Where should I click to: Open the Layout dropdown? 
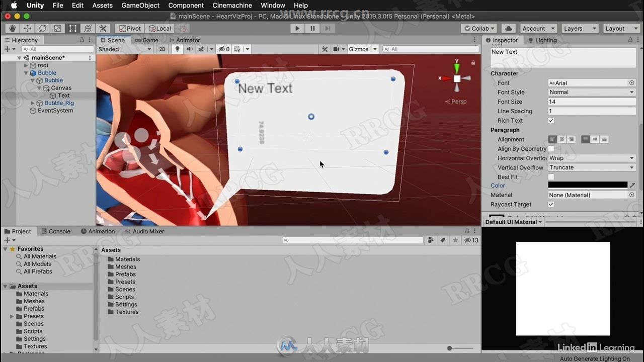621,29
